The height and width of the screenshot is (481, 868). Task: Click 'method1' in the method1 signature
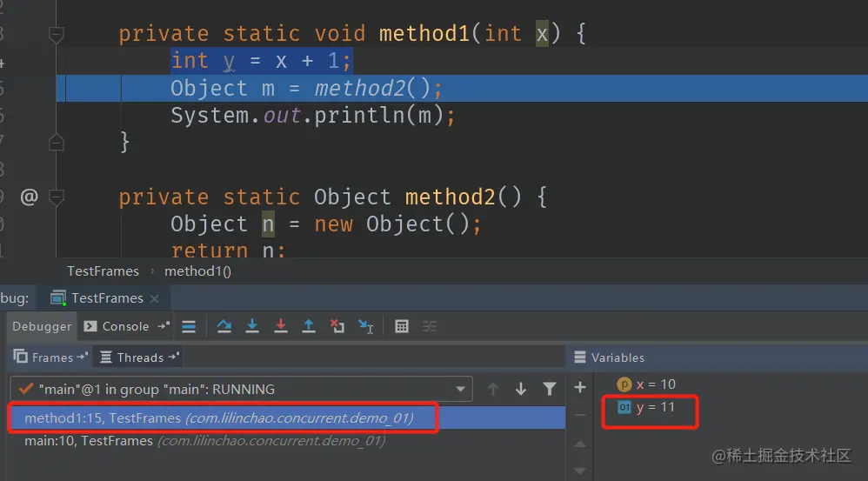[424, 34]
